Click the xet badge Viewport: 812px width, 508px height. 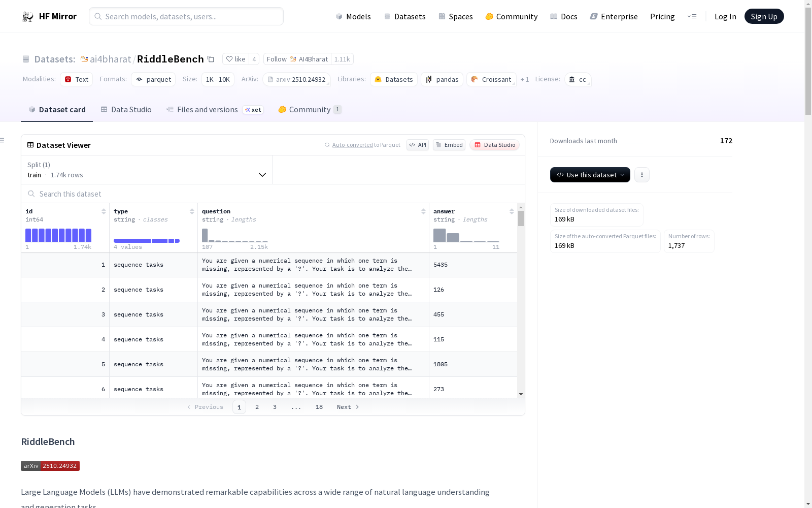tap(253, 110)
